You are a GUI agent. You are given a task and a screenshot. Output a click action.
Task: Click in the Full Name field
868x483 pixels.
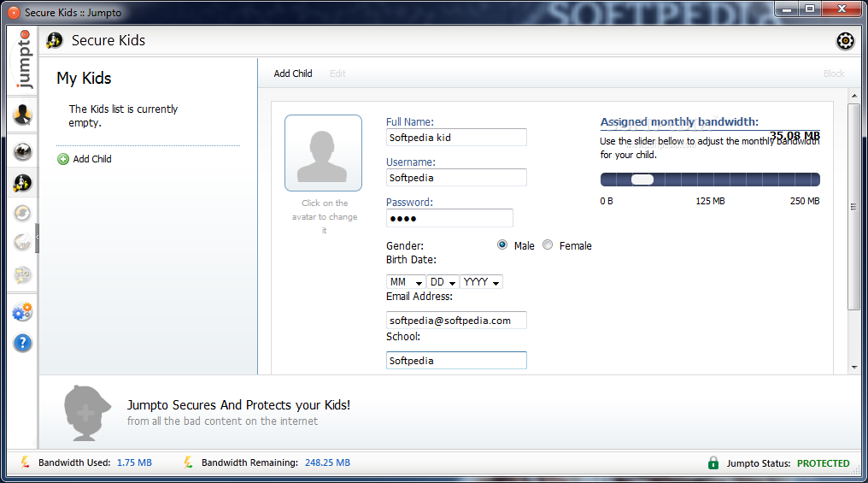pyautogui.click(x=456, y=138)
